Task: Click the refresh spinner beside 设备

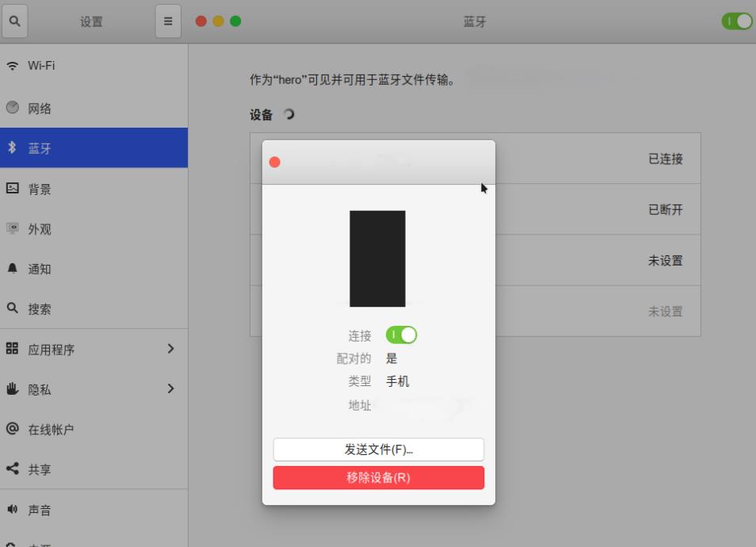Action: coord(288,113)
